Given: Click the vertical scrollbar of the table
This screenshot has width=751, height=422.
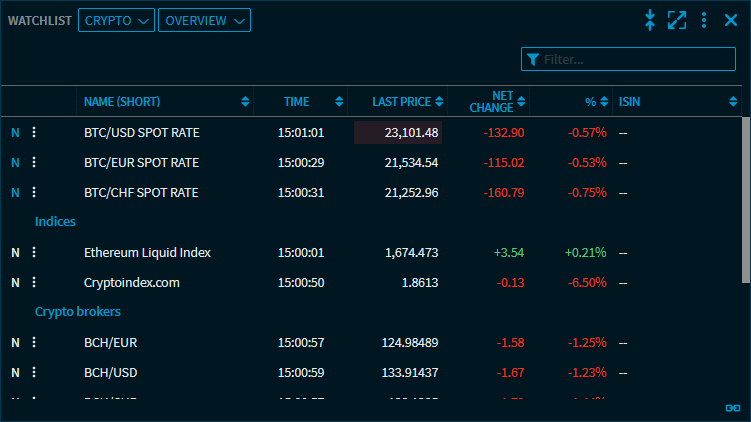Looking at the screenshot, I should (x=745, y=200).
